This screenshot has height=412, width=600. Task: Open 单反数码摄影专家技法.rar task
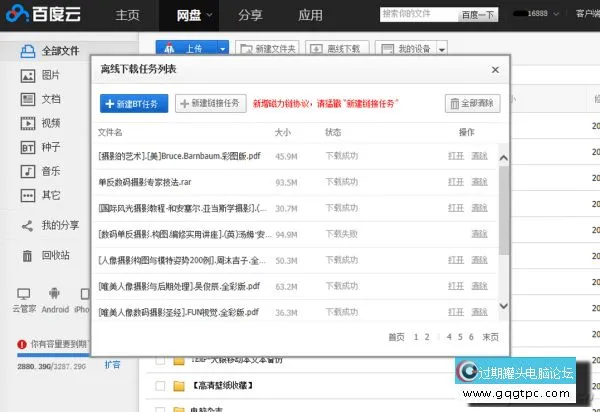456,182
